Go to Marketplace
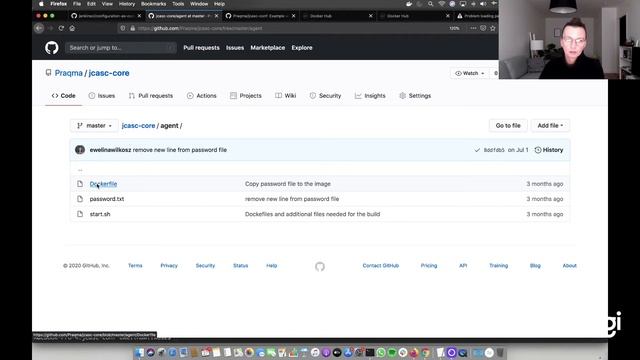 click(x=268, y=48)
